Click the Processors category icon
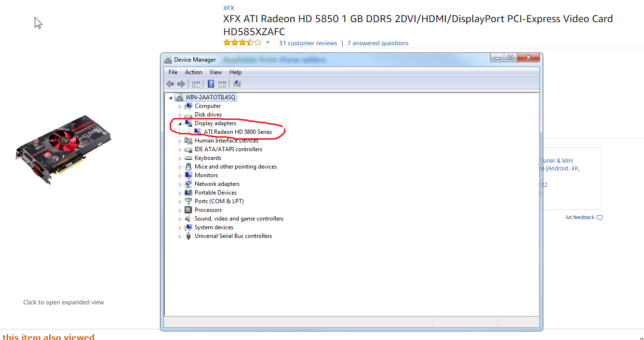The image size is (644, 340). click(x=188, y=210)
